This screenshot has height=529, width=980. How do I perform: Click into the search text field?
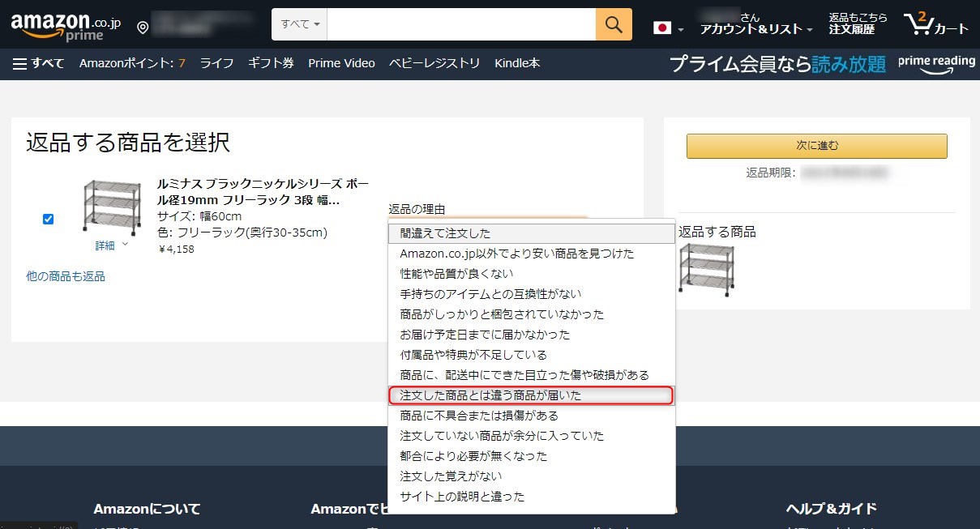[x=462, y=24]
